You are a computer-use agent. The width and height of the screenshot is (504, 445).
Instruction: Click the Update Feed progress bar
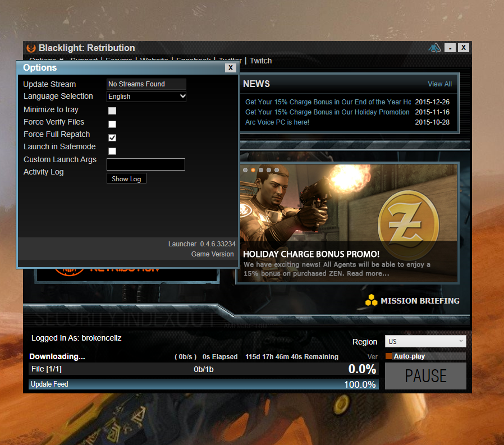204,384
